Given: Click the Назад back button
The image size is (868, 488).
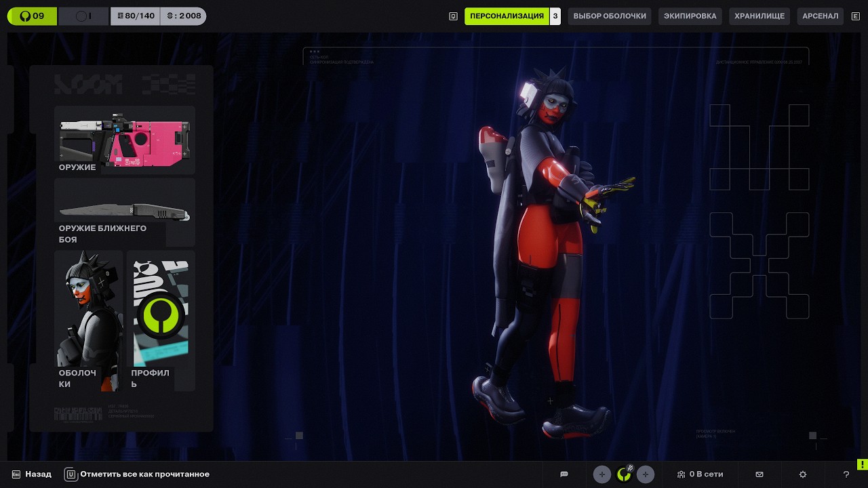Looking at the screenshot, I should (x=38, y=474).
